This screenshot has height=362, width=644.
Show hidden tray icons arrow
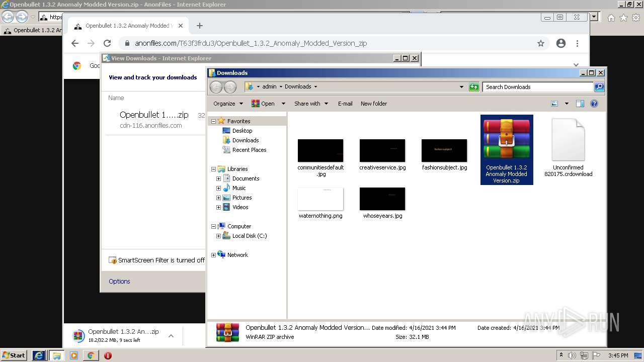coord(561,355)
